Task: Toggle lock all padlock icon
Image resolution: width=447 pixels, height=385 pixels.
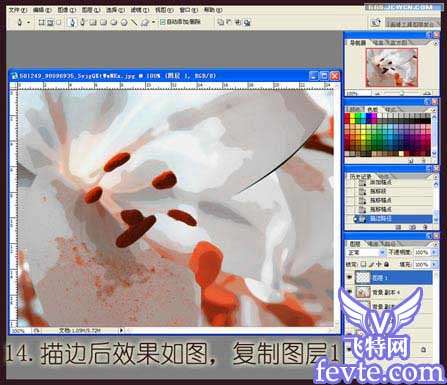Action: point(387,264)
